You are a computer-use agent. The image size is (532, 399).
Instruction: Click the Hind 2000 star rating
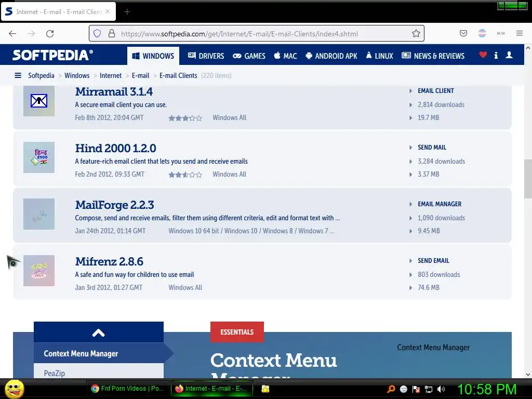(185, 175)
